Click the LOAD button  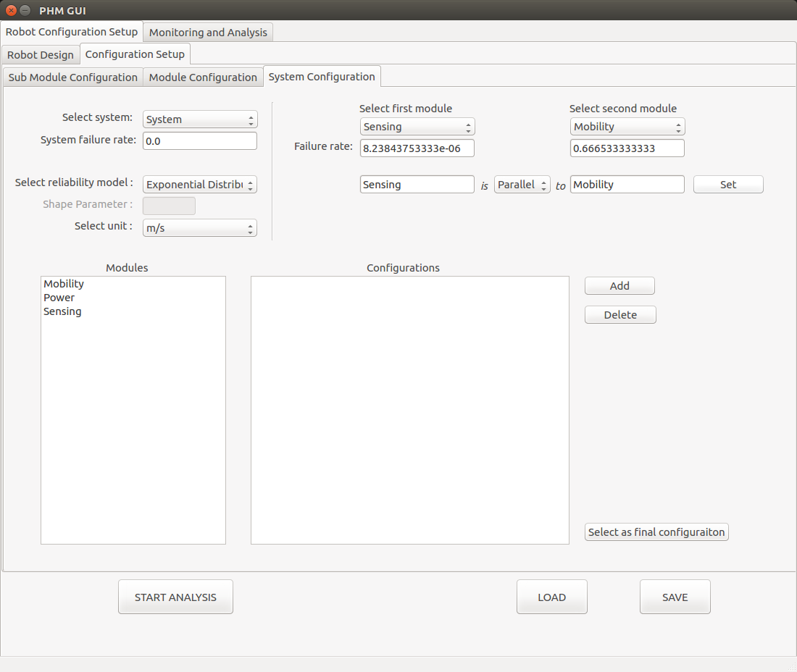click(x=552, y=597)
